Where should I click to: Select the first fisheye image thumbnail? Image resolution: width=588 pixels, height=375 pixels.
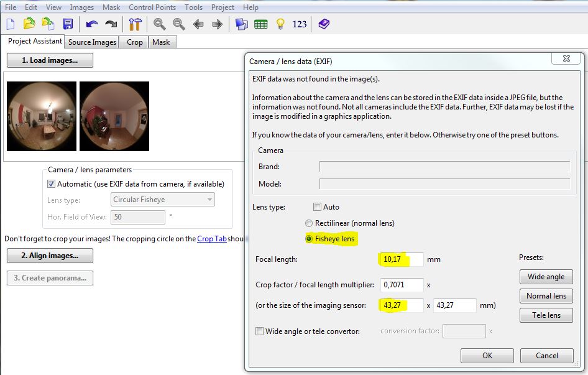[x=42, y=116]
